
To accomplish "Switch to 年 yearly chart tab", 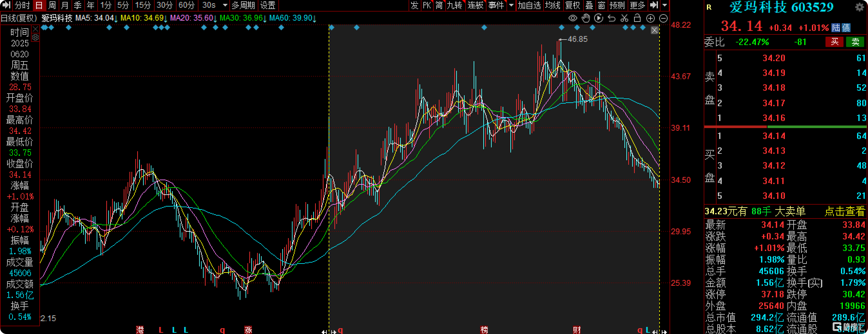I will [90, 5].
